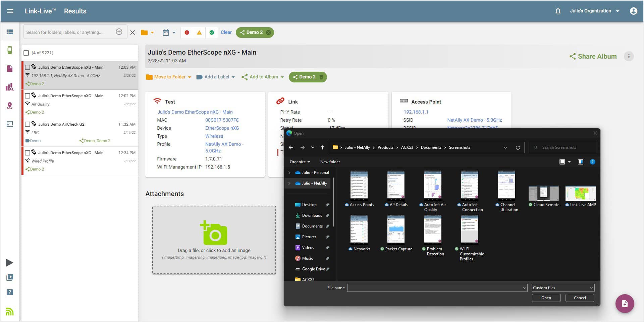Click New folder in the dialog
Screen dimensions: 644x322
(x=330, y=162)
